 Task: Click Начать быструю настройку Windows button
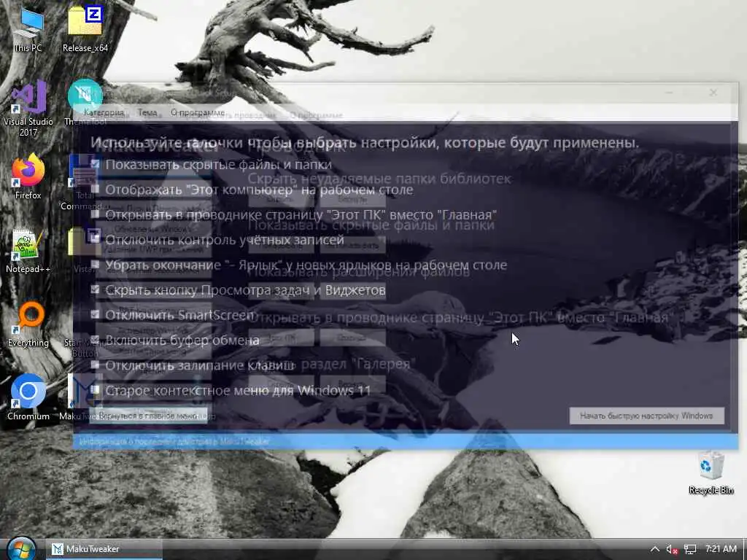pyautogui.click(x=646, y=416)
